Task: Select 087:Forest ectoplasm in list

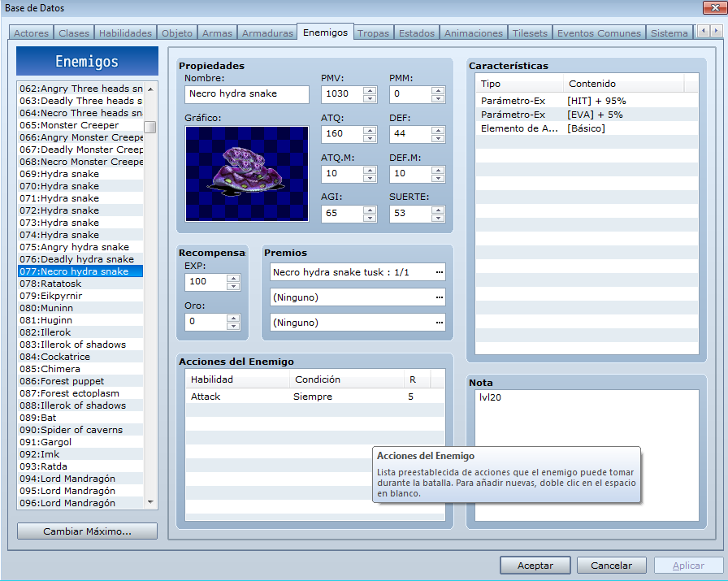Action: click(x=80, y=393)
